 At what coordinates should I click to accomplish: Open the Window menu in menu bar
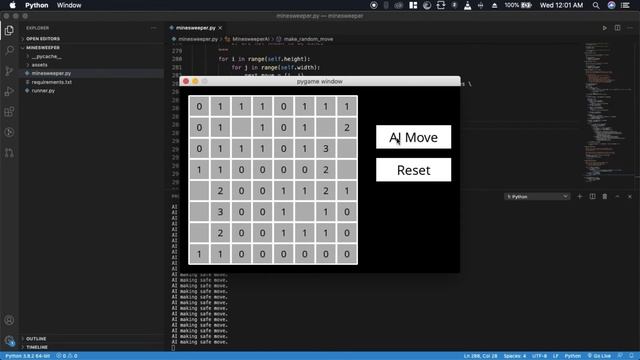click(69, 5)
